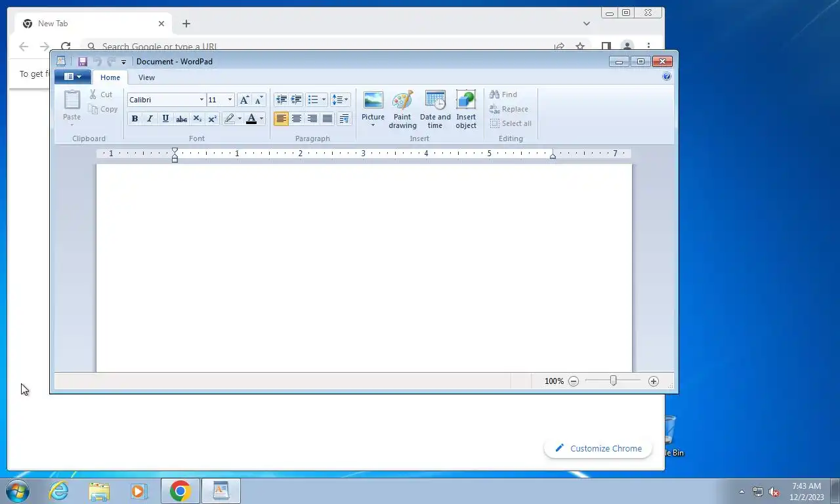Toggle Italic formatting
This screenshot has height=504, width=840.
(150, 119)
